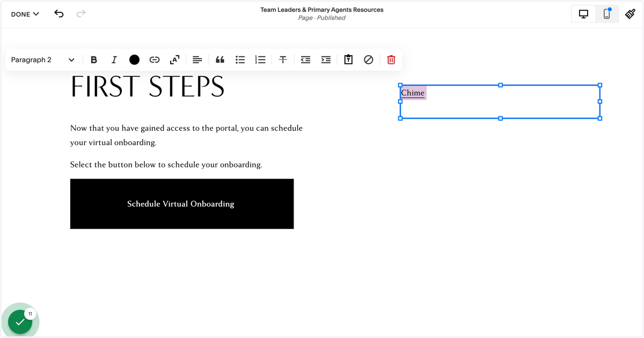Image resolution: width=644 pixels, height=338 pixels.
Task: Click the top-right resize handle of text block
Action: click(x=600, y=85)
